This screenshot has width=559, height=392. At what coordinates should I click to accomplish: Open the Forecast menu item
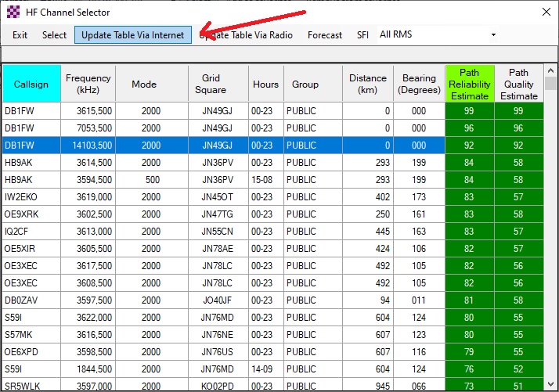(x=324, y=34)
